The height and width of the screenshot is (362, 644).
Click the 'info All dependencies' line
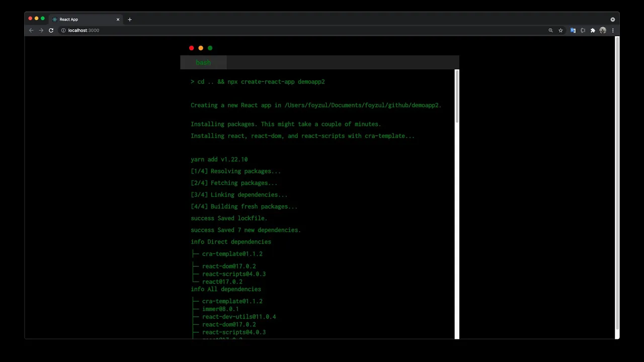(x=226, y=289)
